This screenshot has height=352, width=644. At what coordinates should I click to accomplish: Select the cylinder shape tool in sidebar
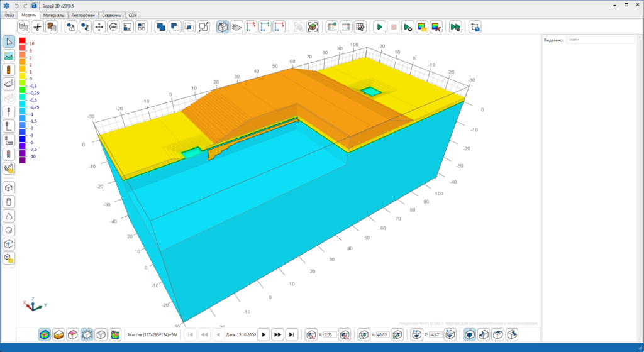click(9, 202)
